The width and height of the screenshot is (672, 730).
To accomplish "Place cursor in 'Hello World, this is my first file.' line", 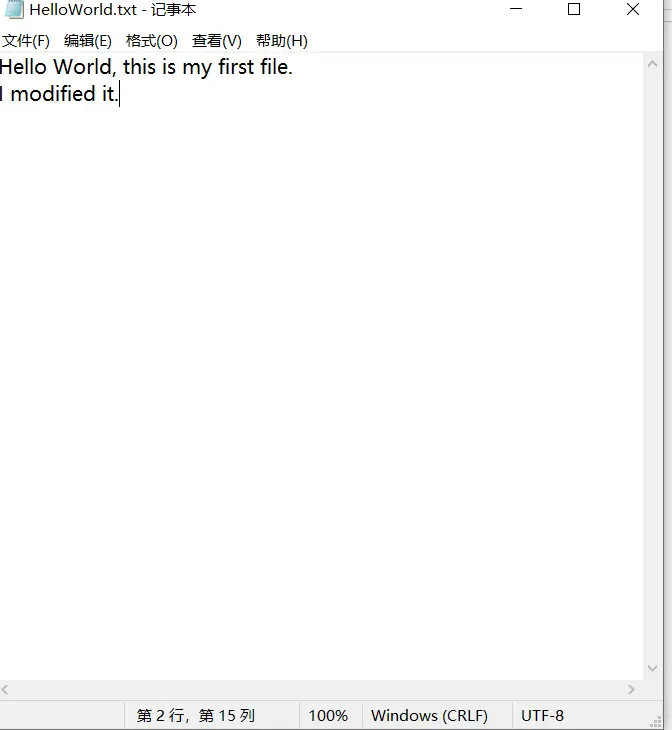I will pyautogui.click(x=146, y=67).
